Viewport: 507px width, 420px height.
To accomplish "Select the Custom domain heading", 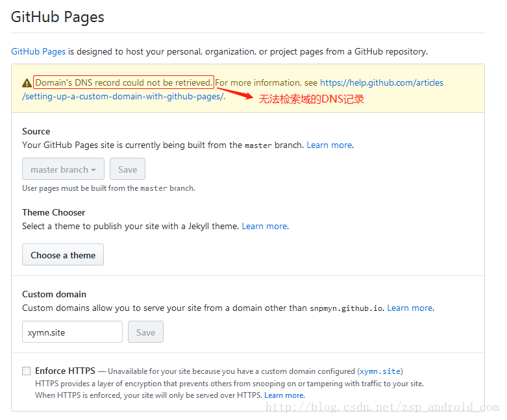I will (54, 294).
